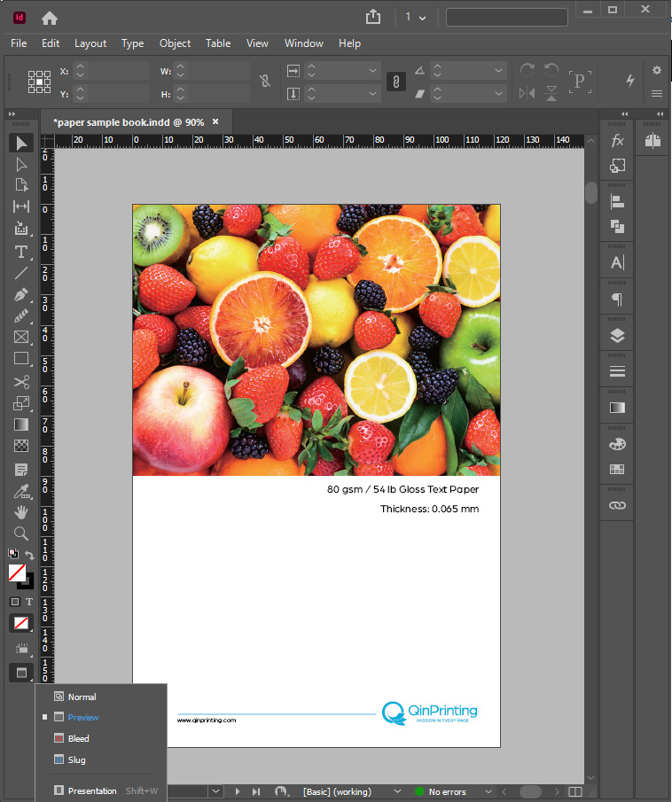
Task: Activate the Hand tool
Action: click(21, 512)
